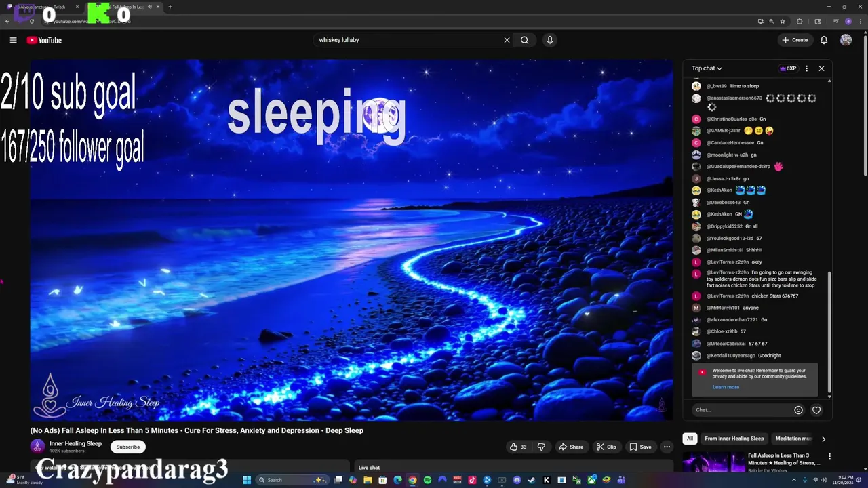868x488 pixels.
Task: Close the live chat panel
Action: 821,68
